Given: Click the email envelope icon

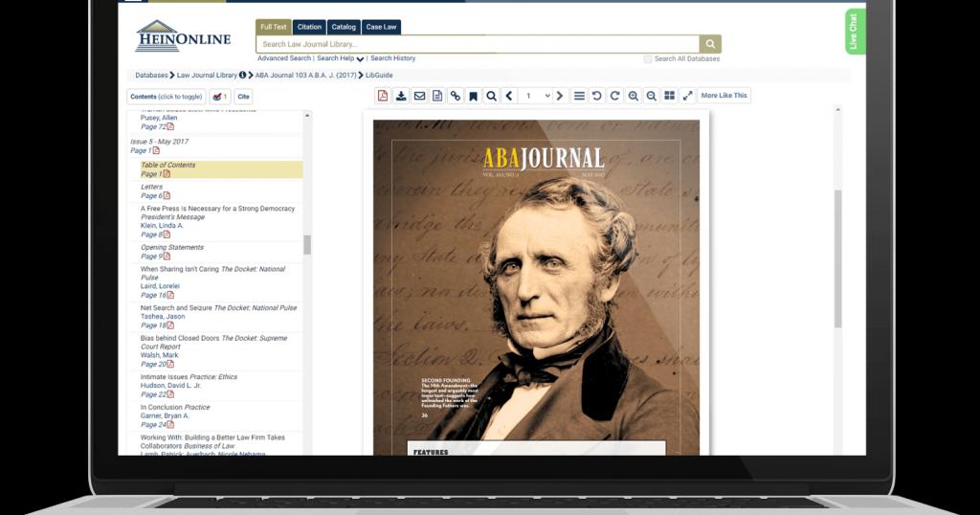Looking at the screenshot, I should tap(419, 96).
